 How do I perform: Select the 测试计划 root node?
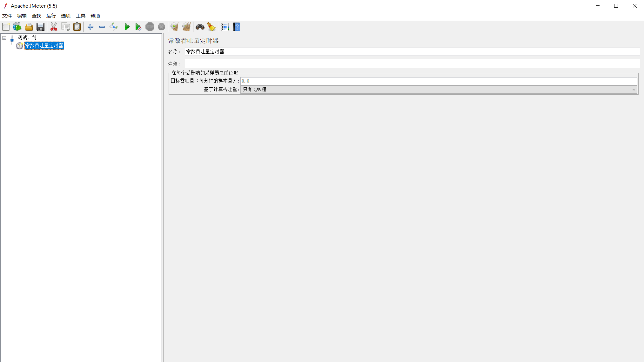(x=27, y=38)
